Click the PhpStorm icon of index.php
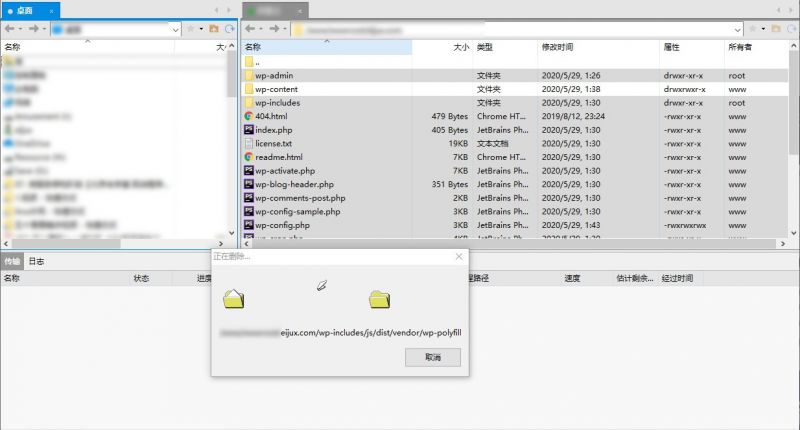This screenshot has width=800, height=430. (249, 130)
